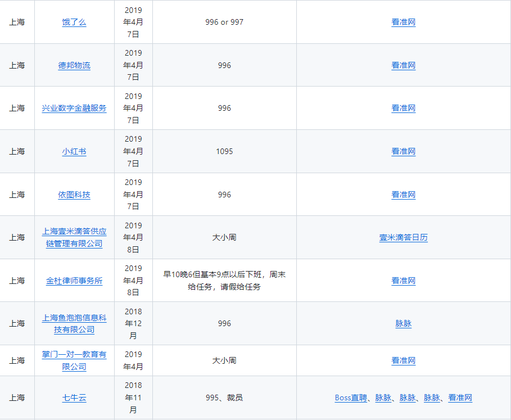Open 看准网 evidence link in 饿了么 row
The height and width of the screenshot is (420, 511).
click(404, 22)
